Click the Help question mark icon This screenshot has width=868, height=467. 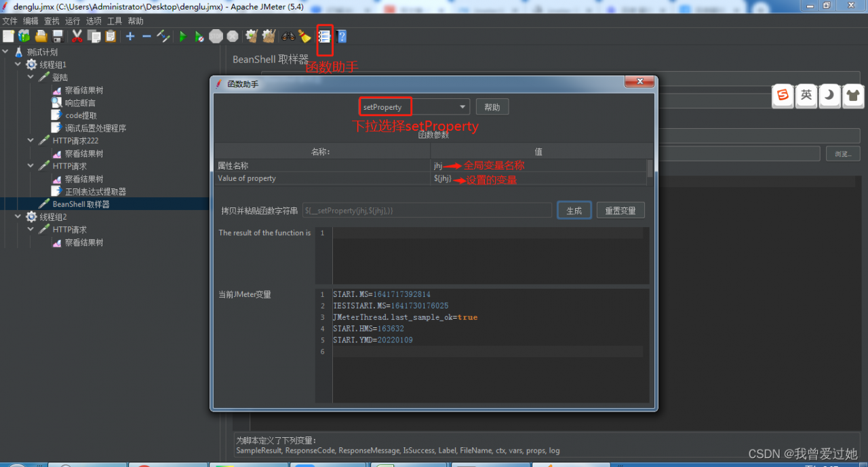[x=342, y=37]
